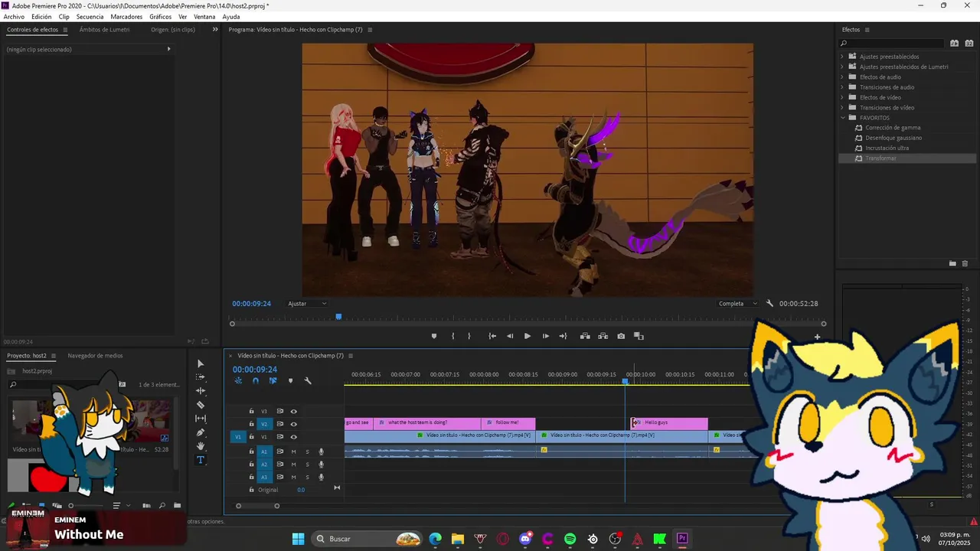Screen dimensions: 980x551
Task: Mute audio track A1
Action: coord(293,452)
